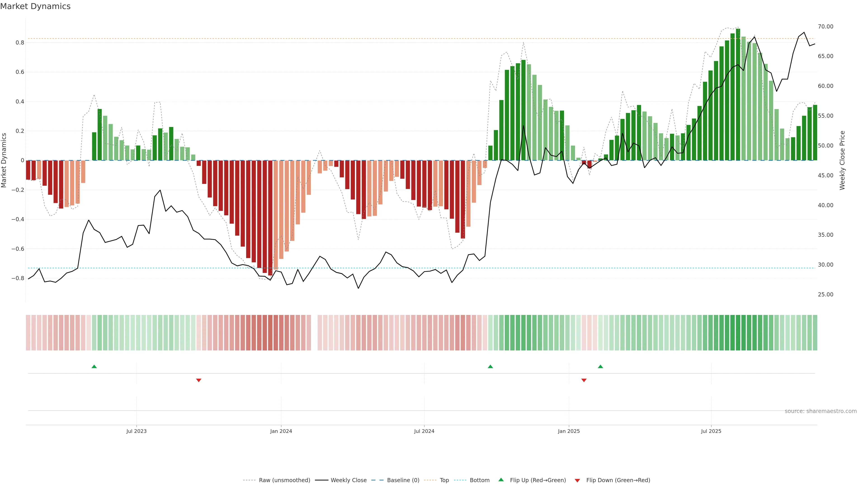Toggle the Baseline (0) legend entry

click(x=403, y=480)
